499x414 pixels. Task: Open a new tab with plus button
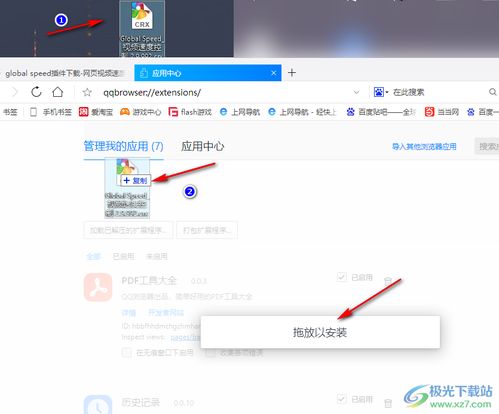point(292,73)
